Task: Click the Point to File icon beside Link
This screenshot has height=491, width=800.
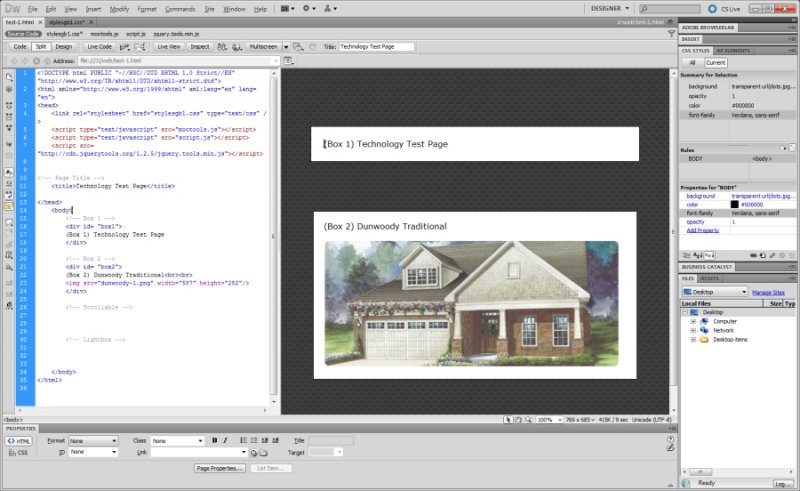Action: point(254,453)
